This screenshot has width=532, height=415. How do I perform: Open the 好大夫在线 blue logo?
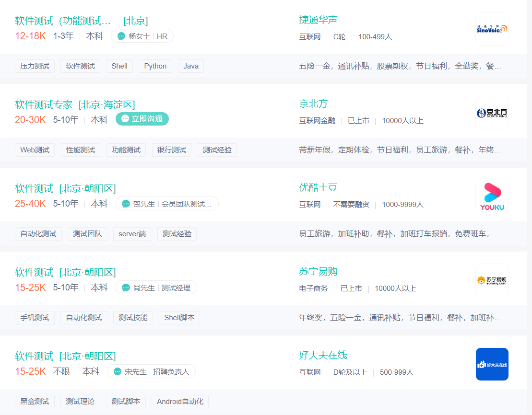click(x=492, y=364)
